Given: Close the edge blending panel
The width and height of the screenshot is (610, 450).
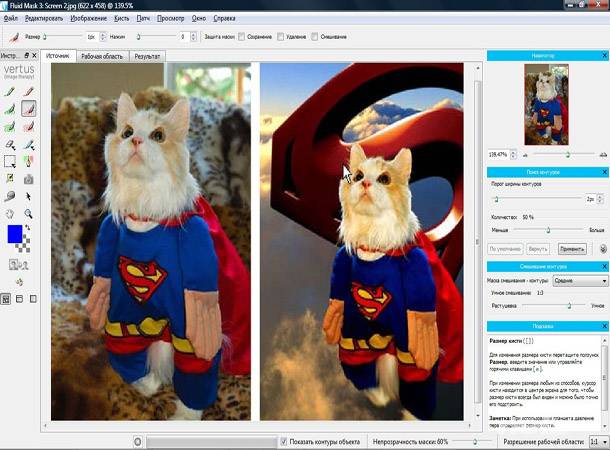Looking at the screenshot, I should 605,266.
